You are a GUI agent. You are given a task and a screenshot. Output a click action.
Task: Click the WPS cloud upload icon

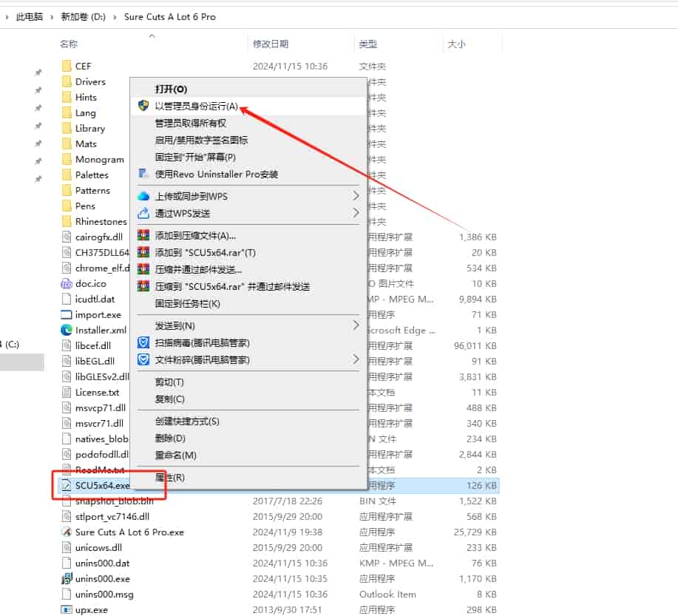click(x=143, y=196)
